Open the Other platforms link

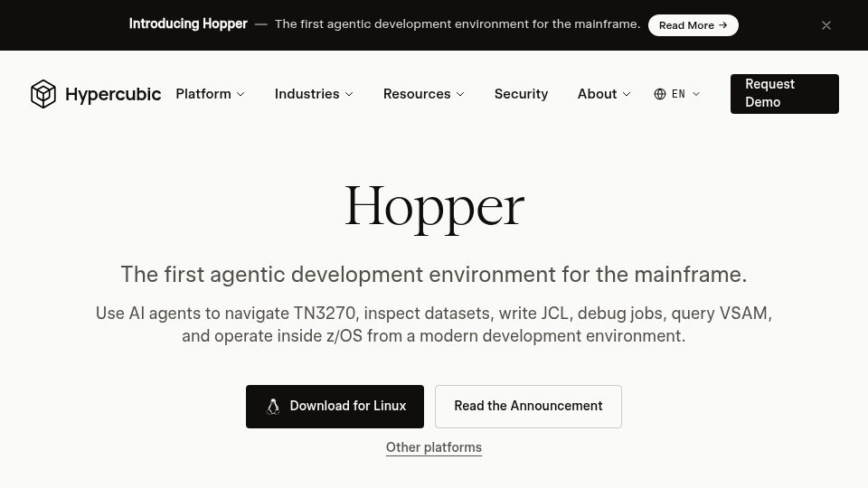tap(434, 447)
